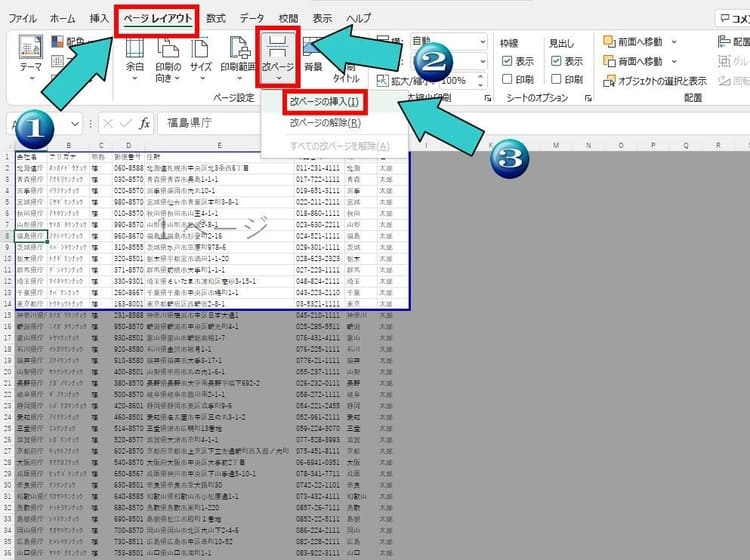750x560 pixels.
Task: Click the fx insert function icon
Action: [x=144, y=123]
